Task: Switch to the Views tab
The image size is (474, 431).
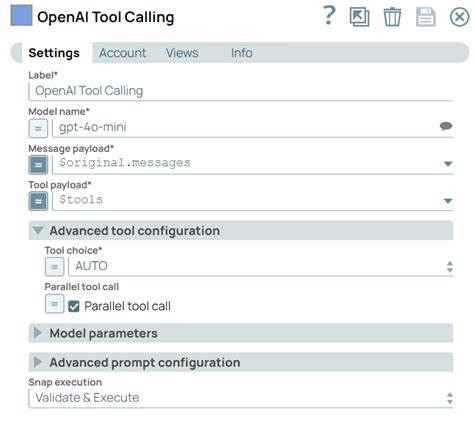Action: (182, 53)
